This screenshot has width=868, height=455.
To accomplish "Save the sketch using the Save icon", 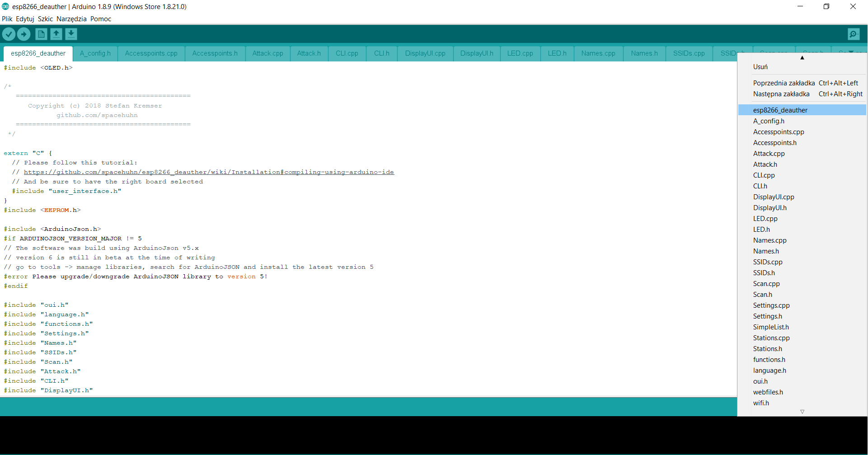I will pyautogui.click(x=71, y=34).
